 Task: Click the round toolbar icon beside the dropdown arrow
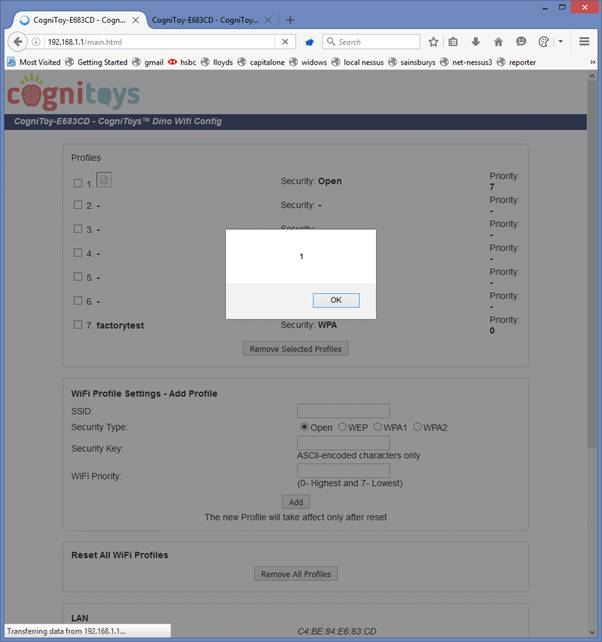pos(543,42)
